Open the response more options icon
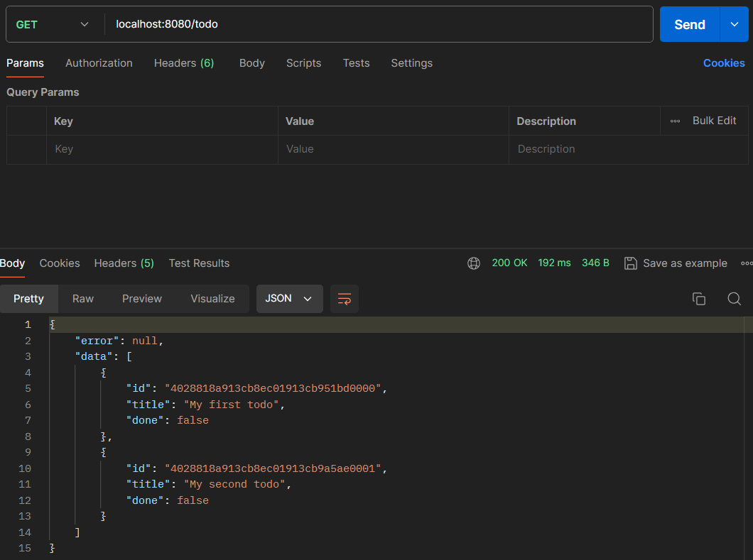Viewport: 753px width, 560px height. [x=747, y=263]
